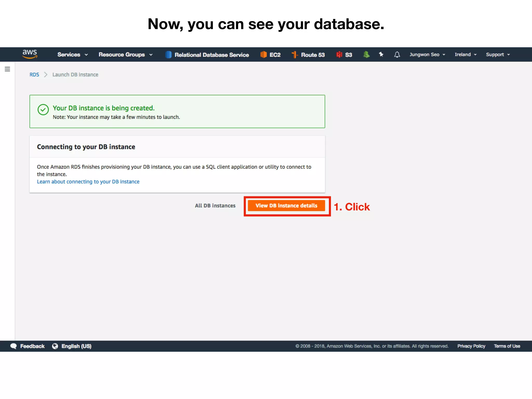
Task: Click 'Your DB instance is being created.' message
Action: (104, 108)
